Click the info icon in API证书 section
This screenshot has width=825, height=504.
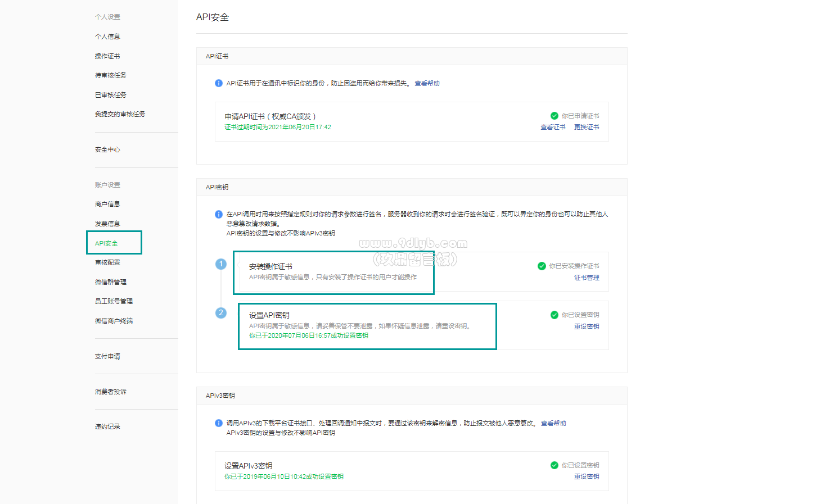pyautogui.click(x=219, y=83)
